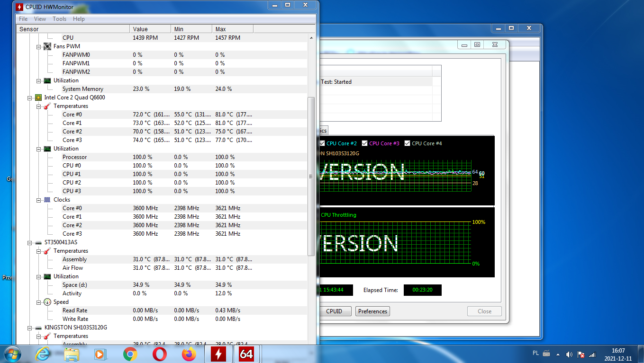Click the thermometer icon of the Temperatures node above Core #0
Screen dimensions: 644x363
pyautogui.click(x=47, y=106)
